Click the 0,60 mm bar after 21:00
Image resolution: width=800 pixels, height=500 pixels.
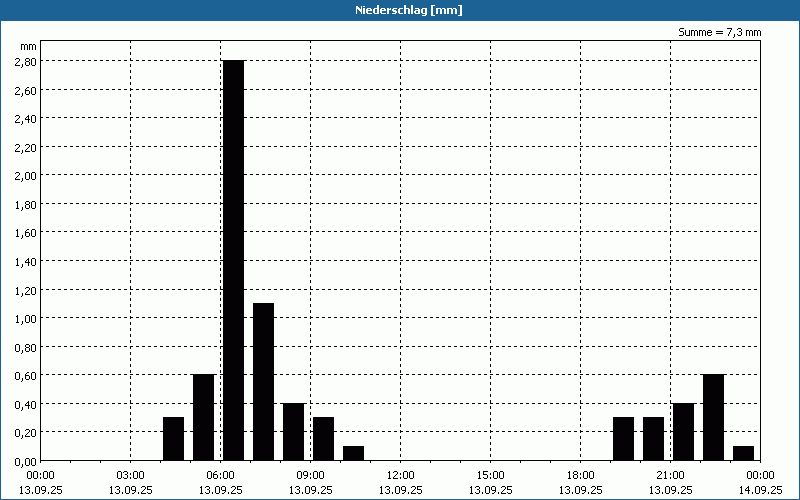pyautogui.click(x=713, y=417)
